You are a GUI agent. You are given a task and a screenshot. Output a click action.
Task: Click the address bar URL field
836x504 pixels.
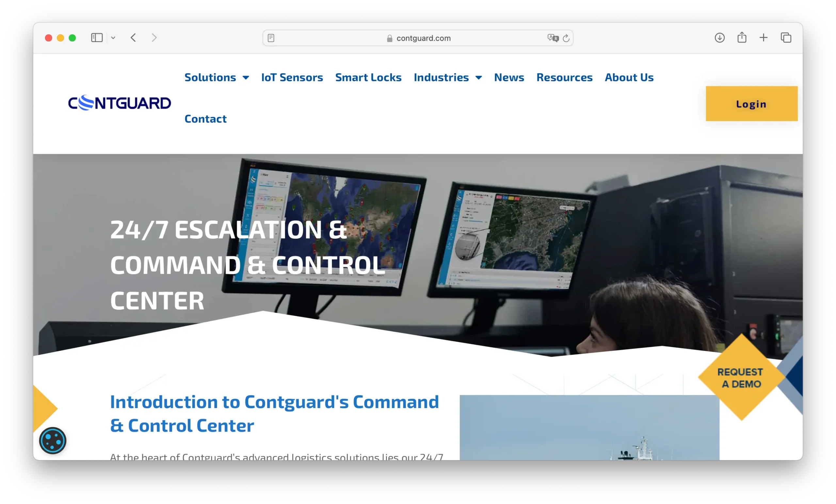pos(419,38)
